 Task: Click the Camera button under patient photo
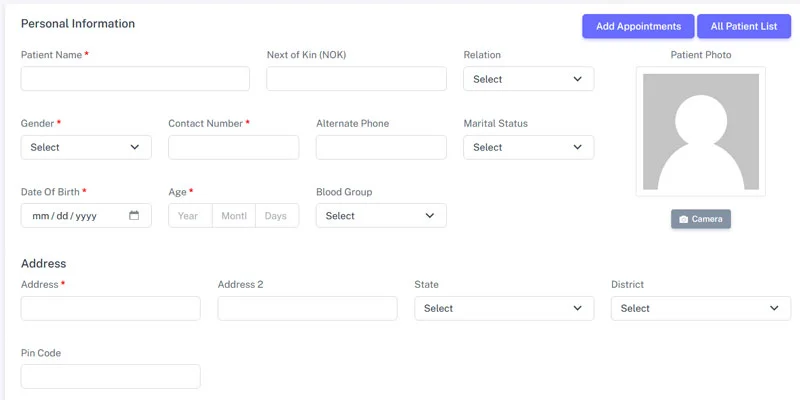click(701, 219)
